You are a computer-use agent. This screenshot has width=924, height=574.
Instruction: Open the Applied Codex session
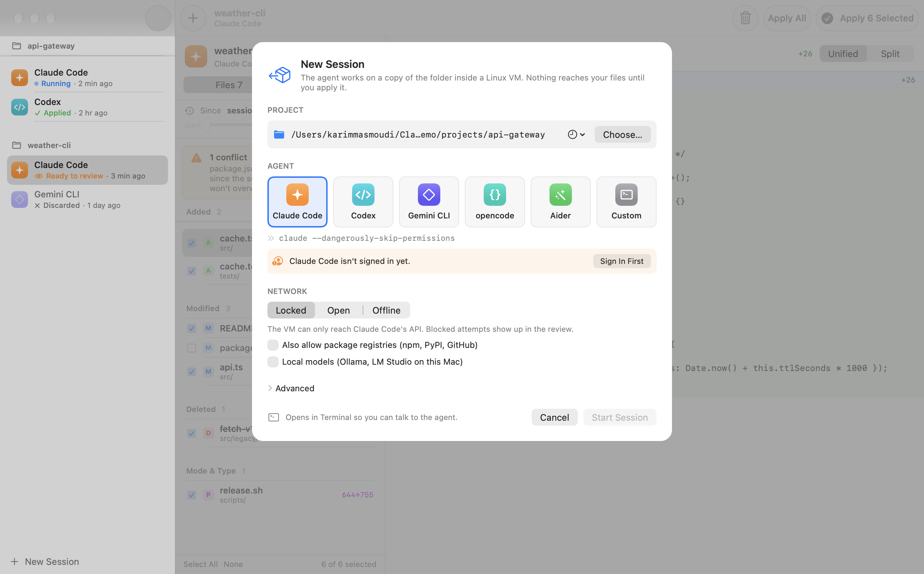coord(87,107)
